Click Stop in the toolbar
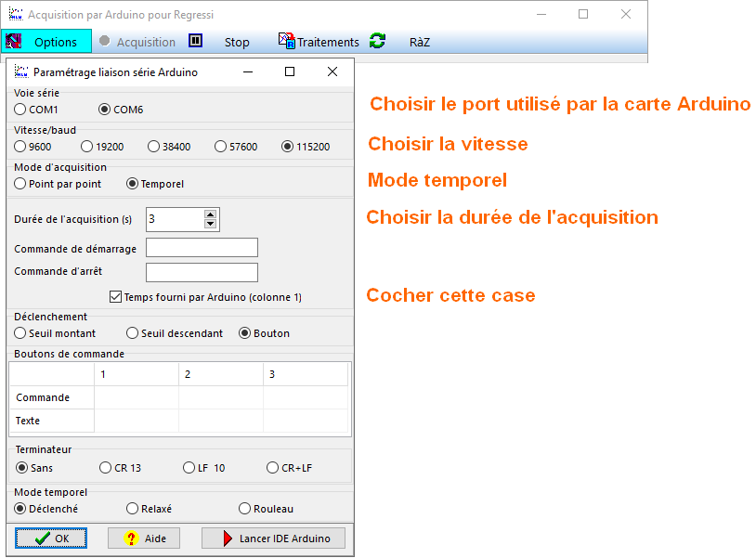 coord(237,43)
